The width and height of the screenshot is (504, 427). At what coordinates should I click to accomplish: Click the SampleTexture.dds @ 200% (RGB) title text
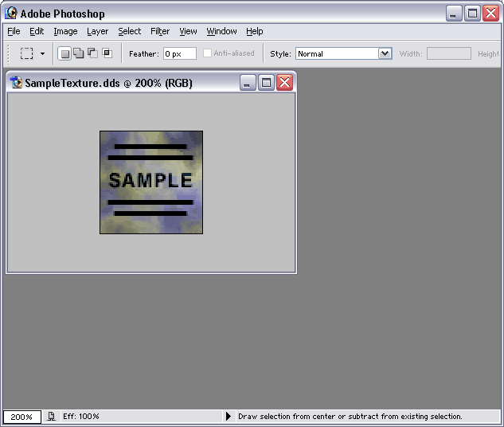108,83
